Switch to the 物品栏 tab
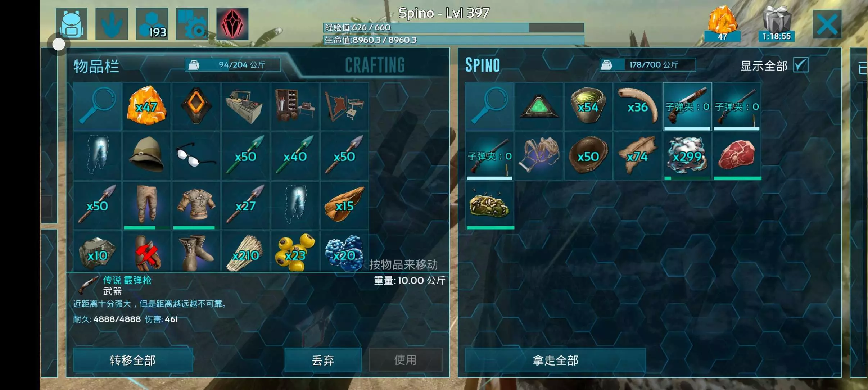The image size is (868, 390). coord(96,66)
